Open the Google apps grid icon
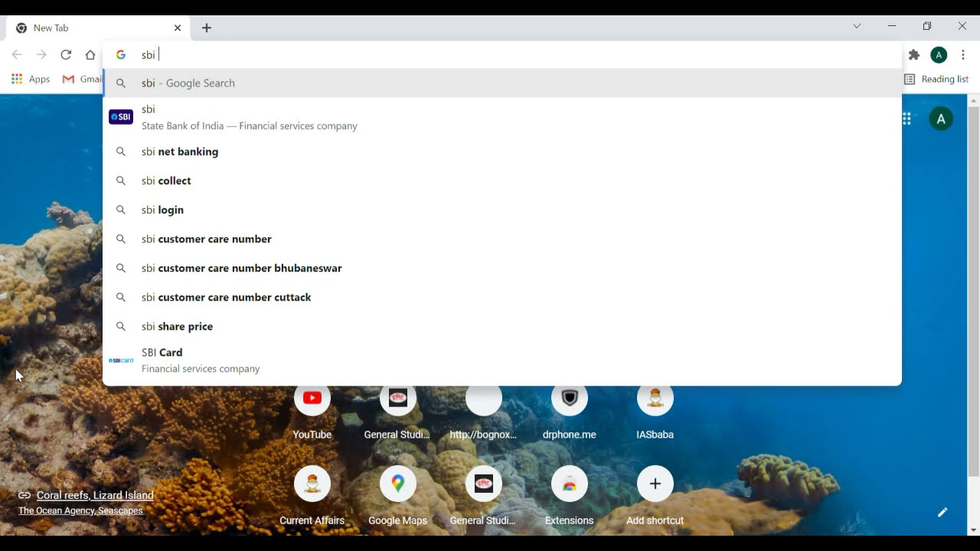Screen dimensions: 980x551 [906, 119]
